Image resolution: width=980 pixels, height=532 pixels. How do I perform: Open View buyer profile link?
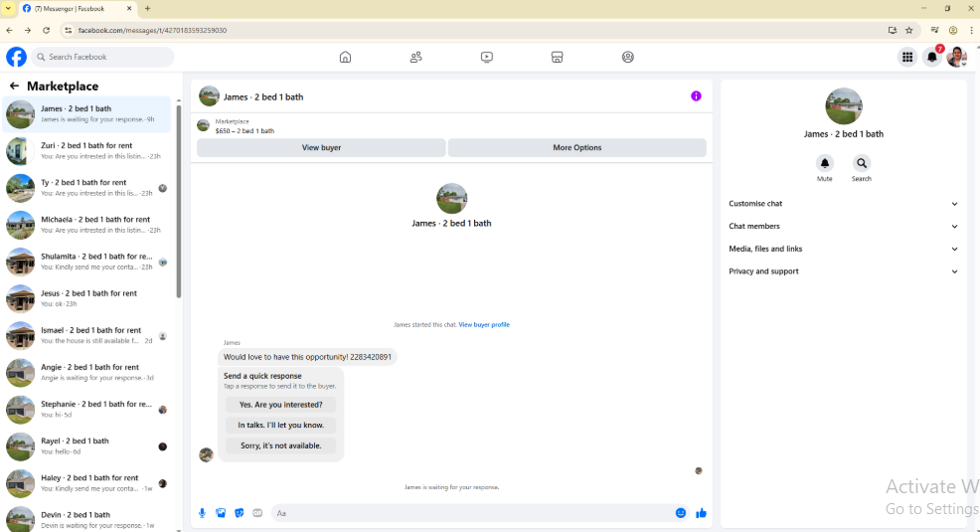484,324
